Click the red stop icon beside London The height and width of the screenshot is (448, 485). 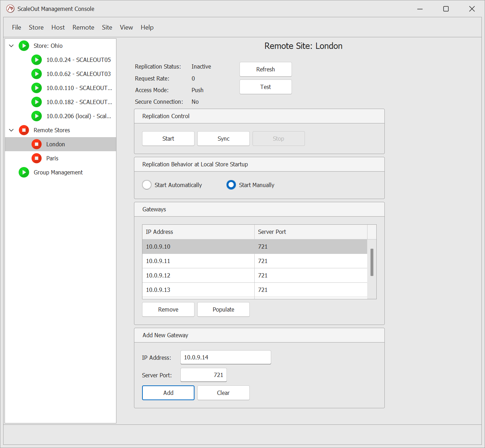coord(37,144)
